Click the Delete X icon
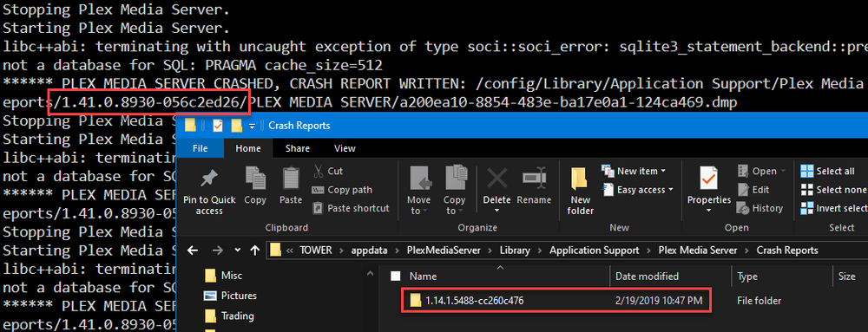Viewport: 868px width, 332px height. click(496, 178)
